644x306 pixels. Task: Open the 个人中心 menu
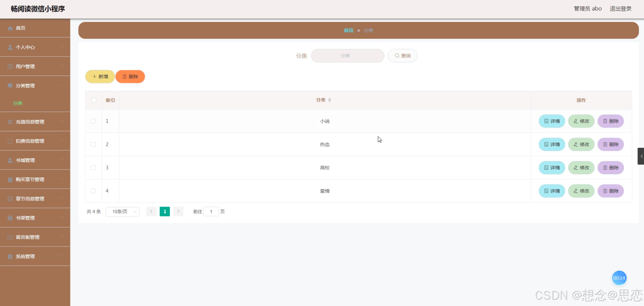click(x=35, y=47)
